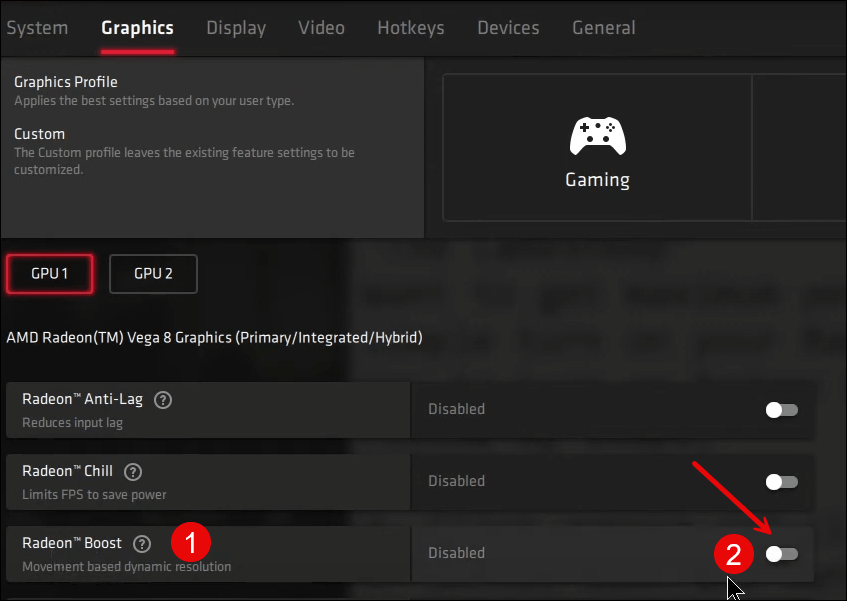The width and height of the screenshot is (847, 601).
Task: Select the GPU 1 button
Action: pyautogui.click(x=50, y=274)
